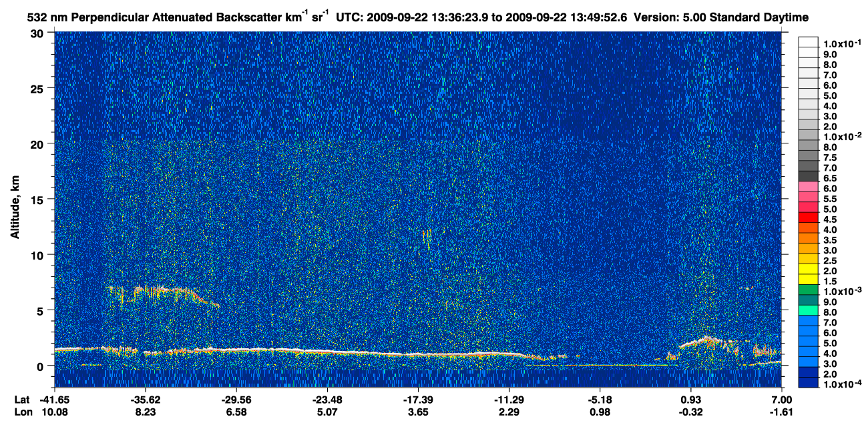This screenshot has width=868, height=445.
Task: Click longitude value 6.58
Action: [236, 412]
